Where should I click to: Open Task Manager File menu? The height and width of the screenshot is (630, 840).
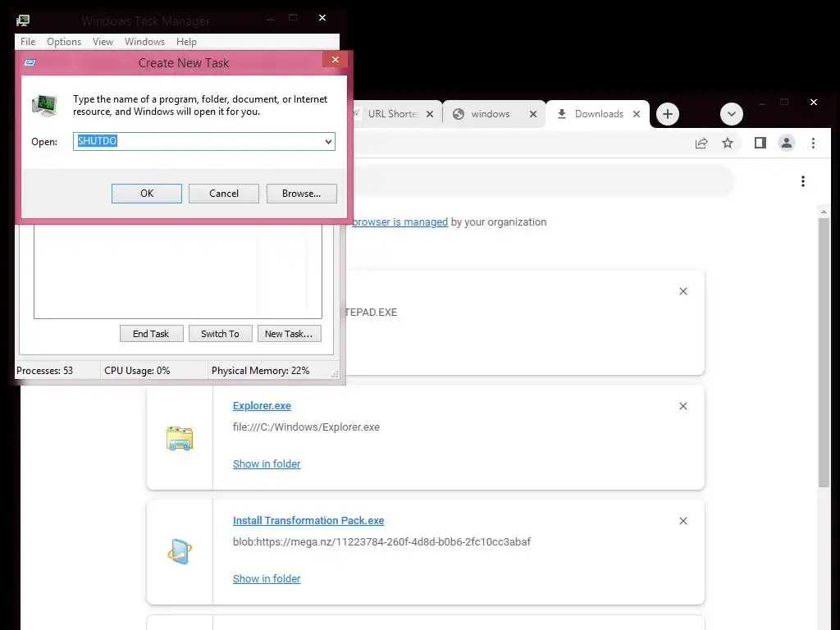click(x=28, y=42)
